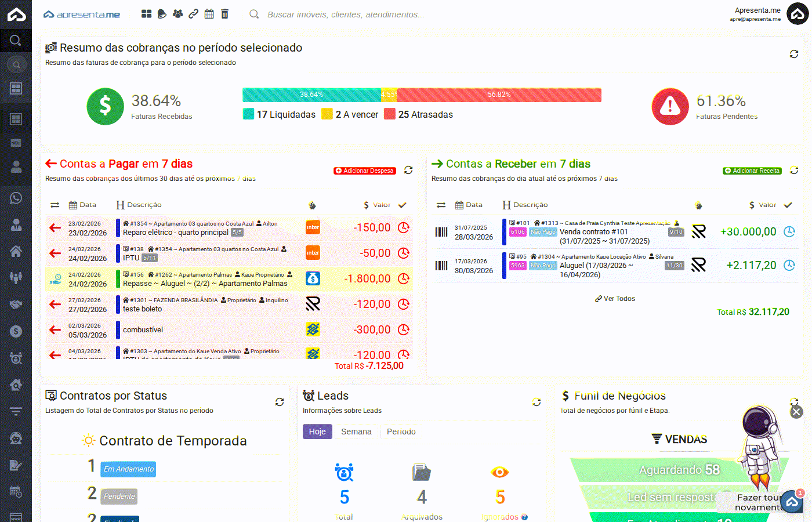Click the house icon in left sidebar

(16, 251)
